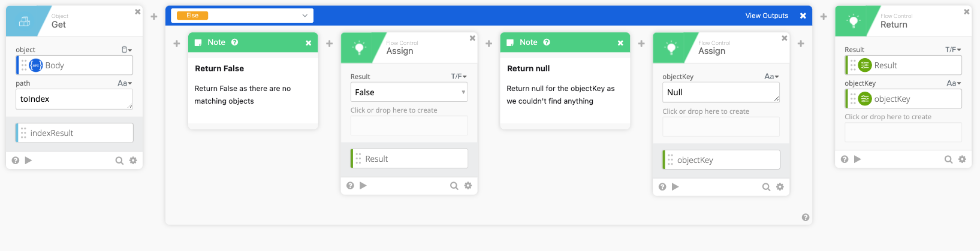Image resolution: width=980 pixels, height=251 pixels.
Task: Open help on the Return card
Action: point(845,159)
